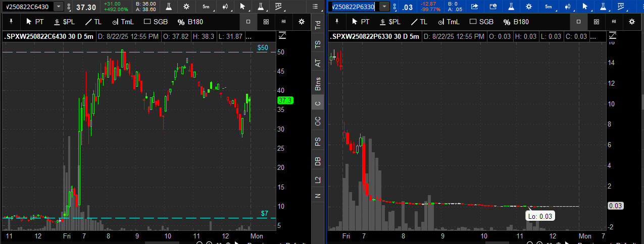Select the B180 percent tool on left chart

(190, 22)
